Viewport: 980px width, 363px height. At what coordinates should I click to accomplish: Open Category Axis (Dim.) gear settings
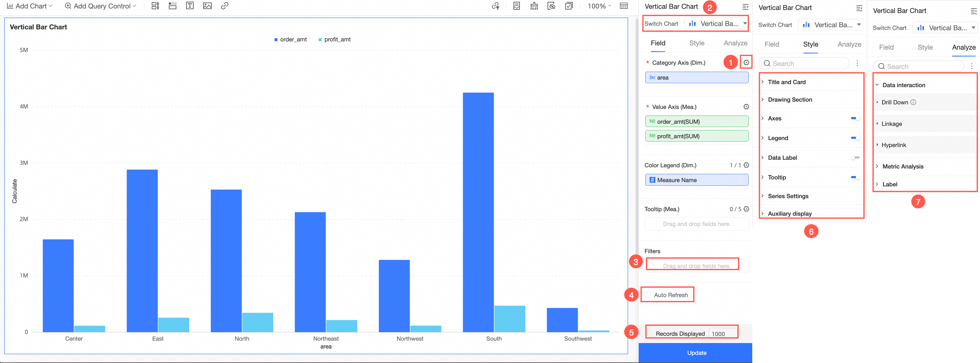pyautogui.click(x=746, y=62)
